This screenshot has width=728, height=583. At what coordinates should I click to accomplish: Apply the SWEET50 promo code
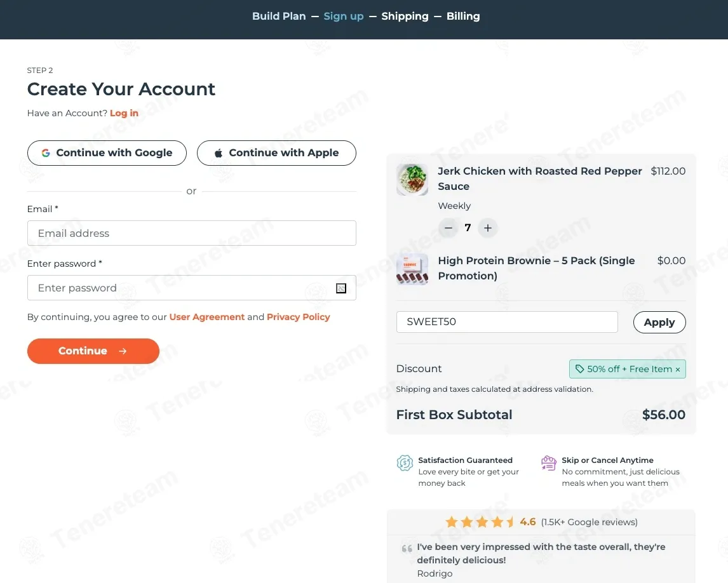coord(659,322)
